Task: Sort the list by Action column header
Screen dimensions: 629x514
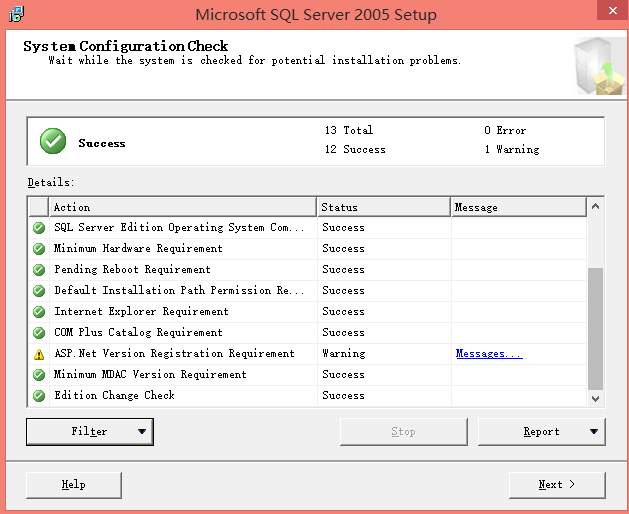Action: tap(183, 207)
